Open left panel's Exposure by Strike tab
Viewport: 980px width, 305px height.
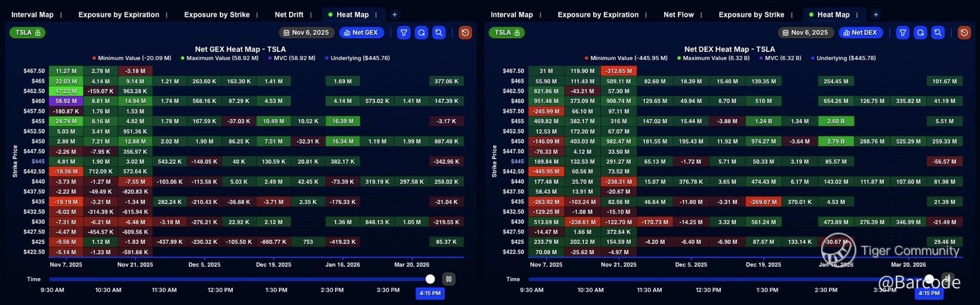point(217,15)
